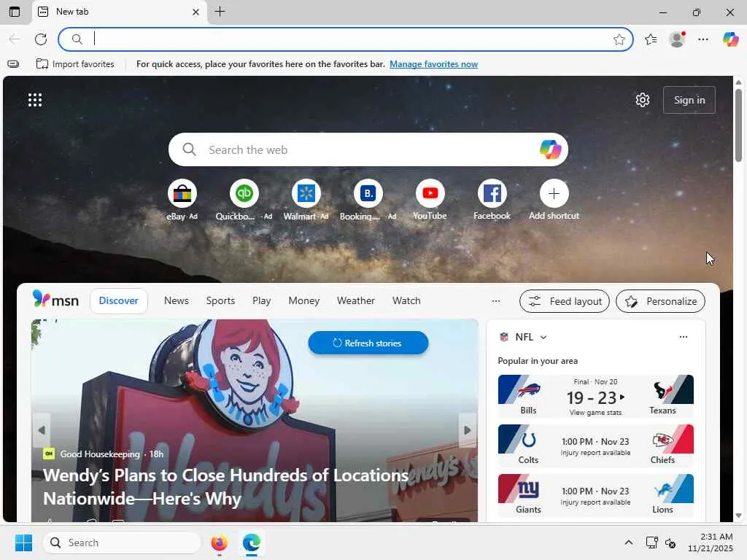This screenshot has height=560, width=747.
Task: Open the Windows Start menu
Action: tap(23, 542)
